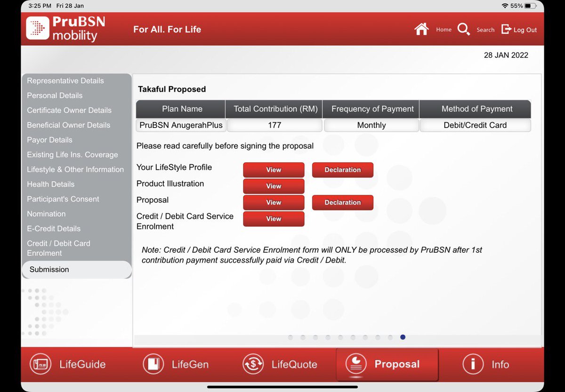Select Submission in sidebar
565x392 pixels.
coord(77,269)
